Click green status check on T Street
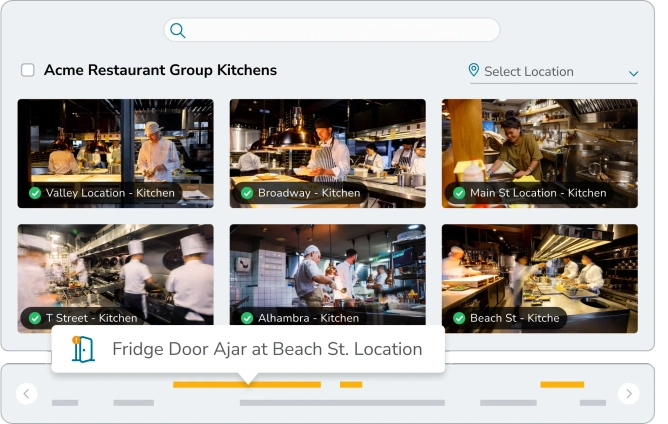The width and height of the screenshot is (668, 424). click(35, 319)
